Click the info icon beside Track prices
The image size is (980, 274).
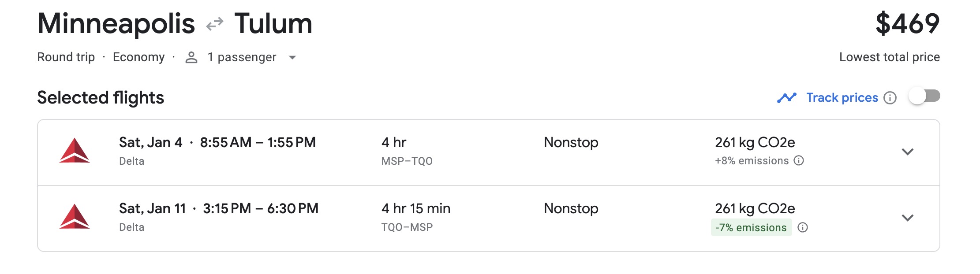coord(890,97)
